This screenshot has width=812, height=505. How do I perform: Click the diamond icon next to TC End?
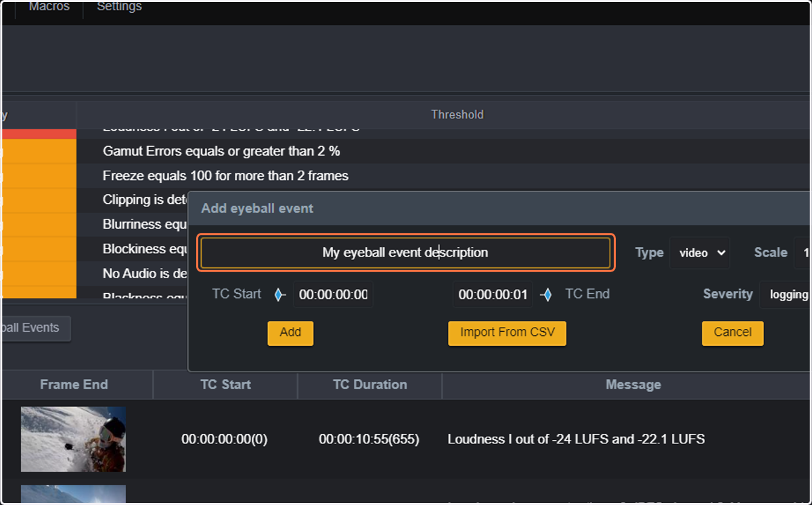click(547, 294)
